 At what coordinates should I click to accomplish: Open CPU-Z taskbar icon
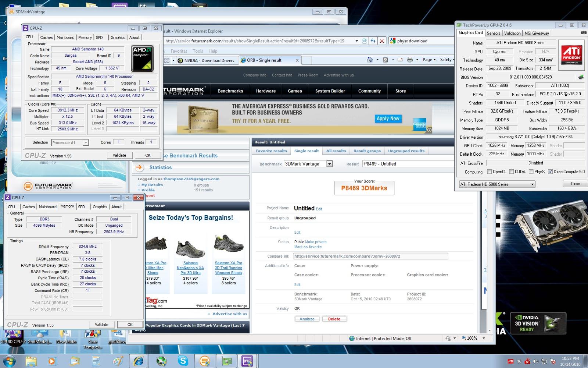click(247, 361)
